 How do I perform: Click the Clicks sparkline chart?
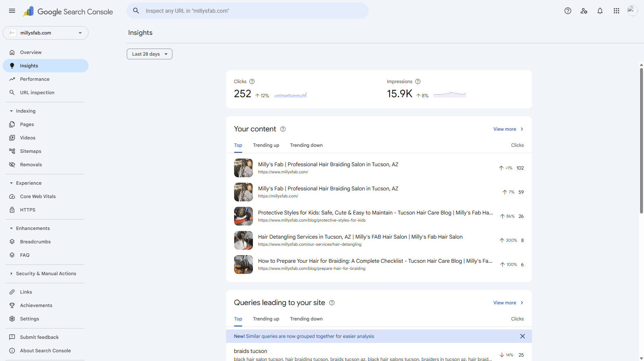point(290,95)
